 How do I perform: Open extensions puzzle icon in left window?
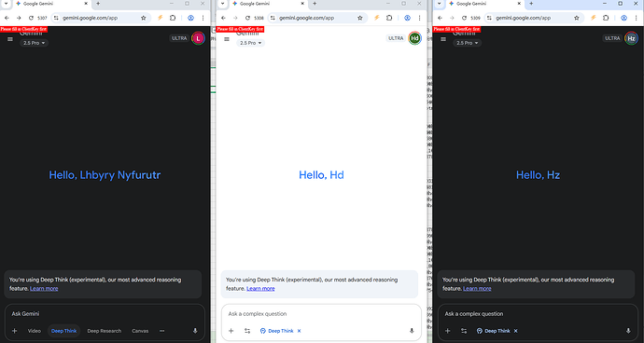tap(173, 18)
